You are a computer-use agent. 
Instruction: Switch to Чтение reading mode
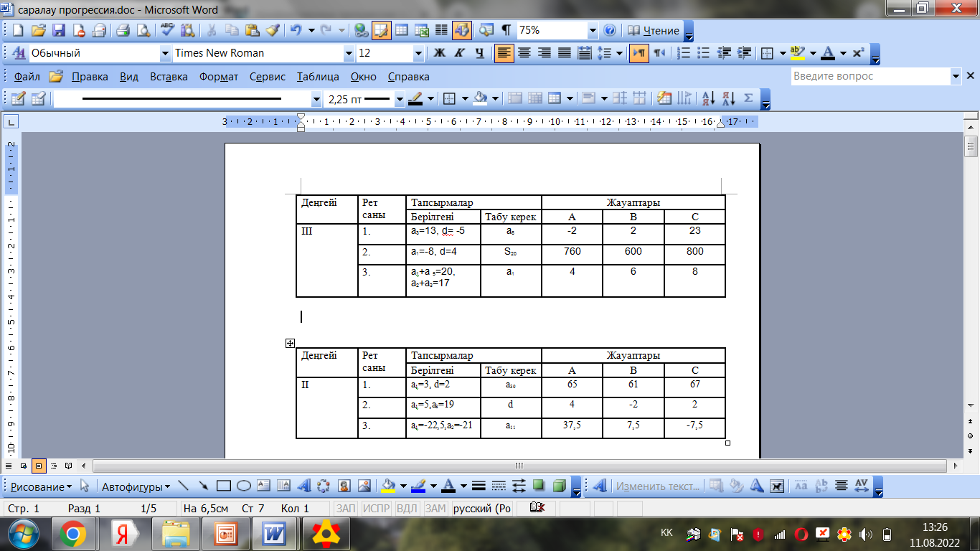653,31
